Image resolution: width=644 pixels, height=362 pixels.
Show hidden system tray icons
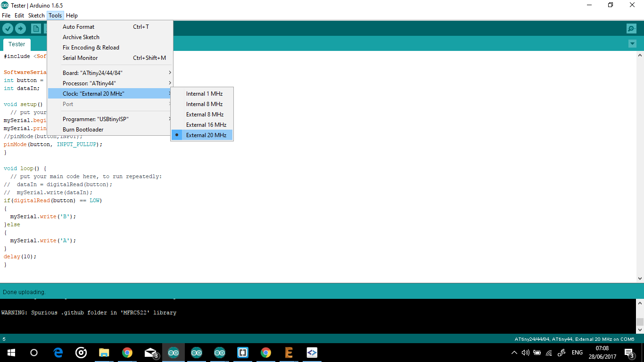coord(514,353)
